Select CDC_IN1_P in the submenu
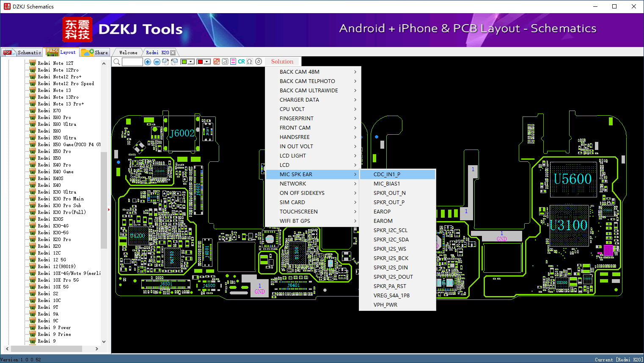644x363 pixels. 397,175
